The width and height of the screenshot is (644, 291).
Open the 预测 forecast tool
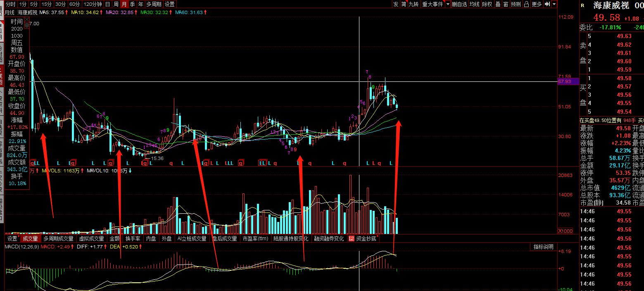coord(516,4)
